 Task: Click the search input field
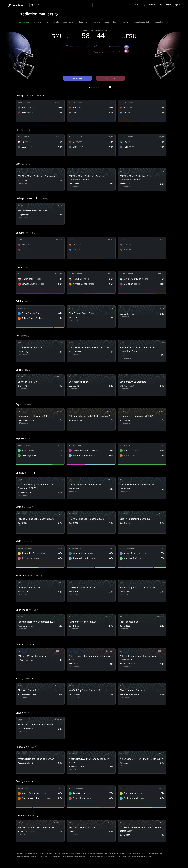coord(61,5)
